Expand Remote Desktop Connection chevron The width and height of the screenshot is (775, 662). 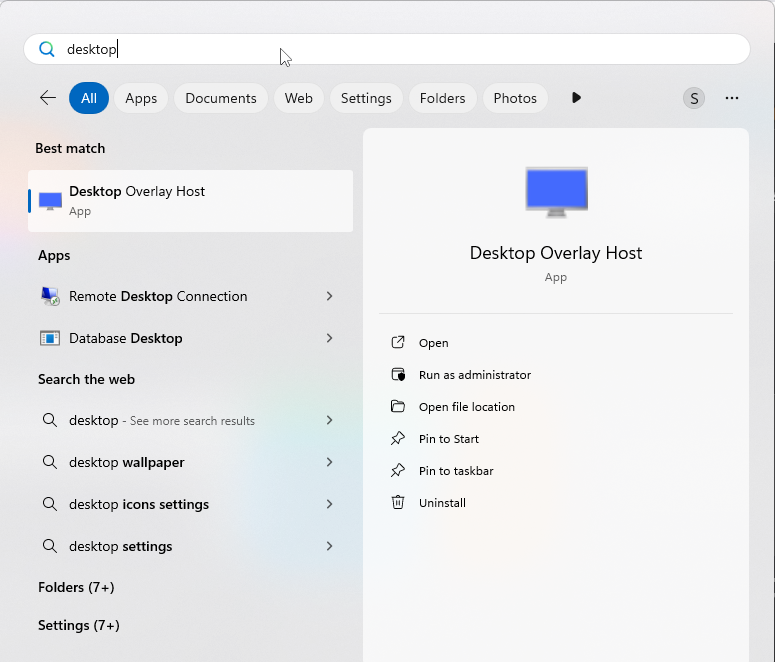[330, 296]
